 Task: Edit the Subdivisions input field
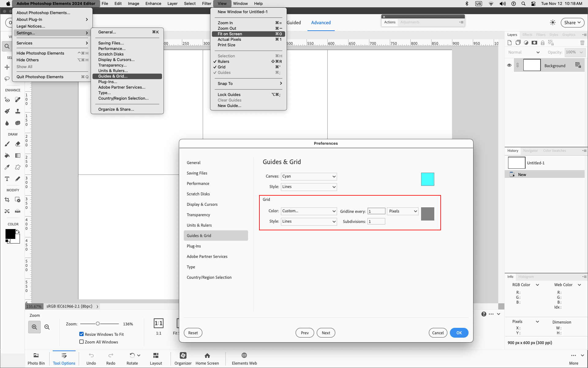tap(376, 221)
